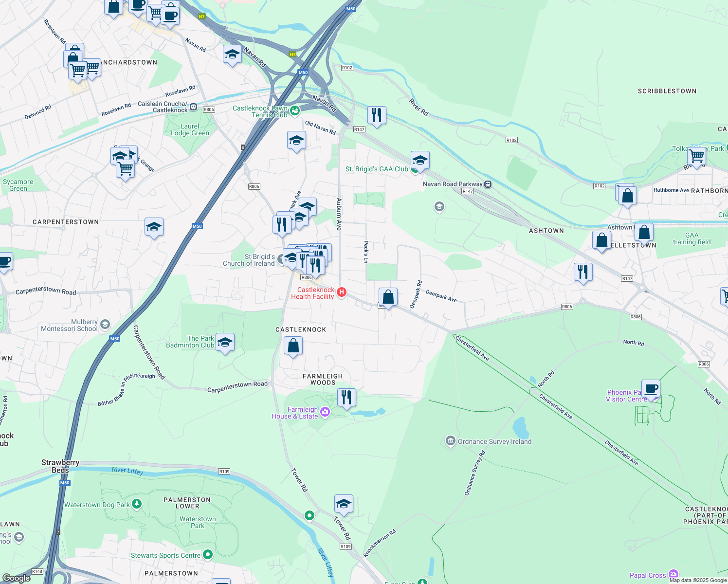The image size is (728, 584).
Task: Click the restaurant marker on Navan Road near R147
Action: click(x=377, y=116)
